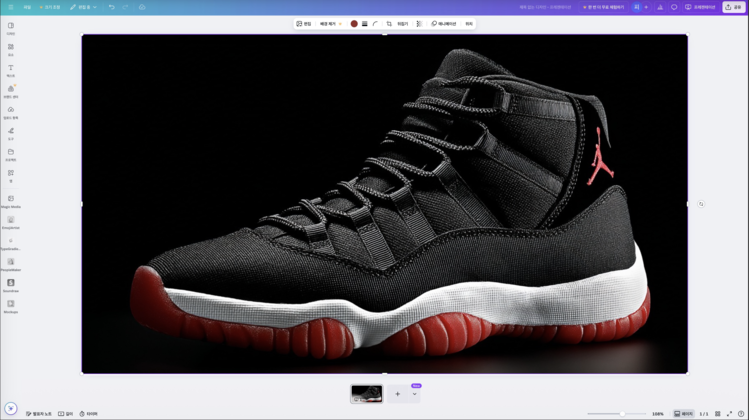Open the user profile avatar
The image size is (749, 420).
pyautogui.click(x=636, y=7)
